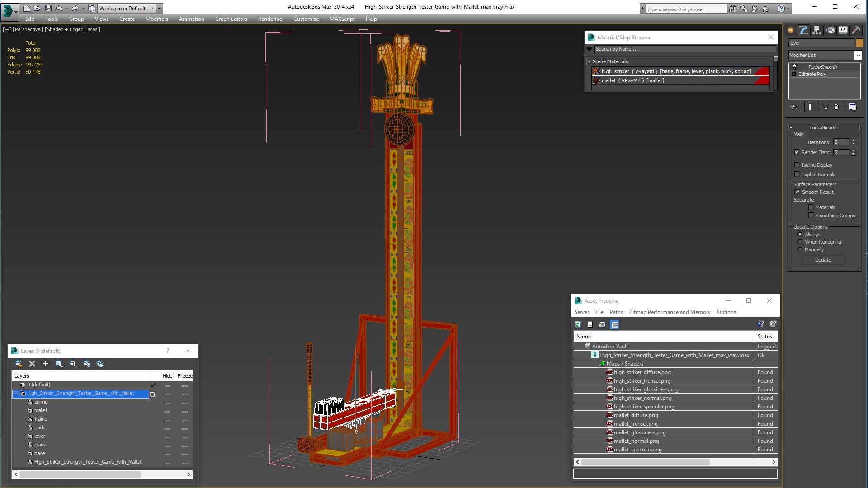Viewport: 868px width, 488px height.
Task: Click Create New Layer icon
Action: pos(19,364)
